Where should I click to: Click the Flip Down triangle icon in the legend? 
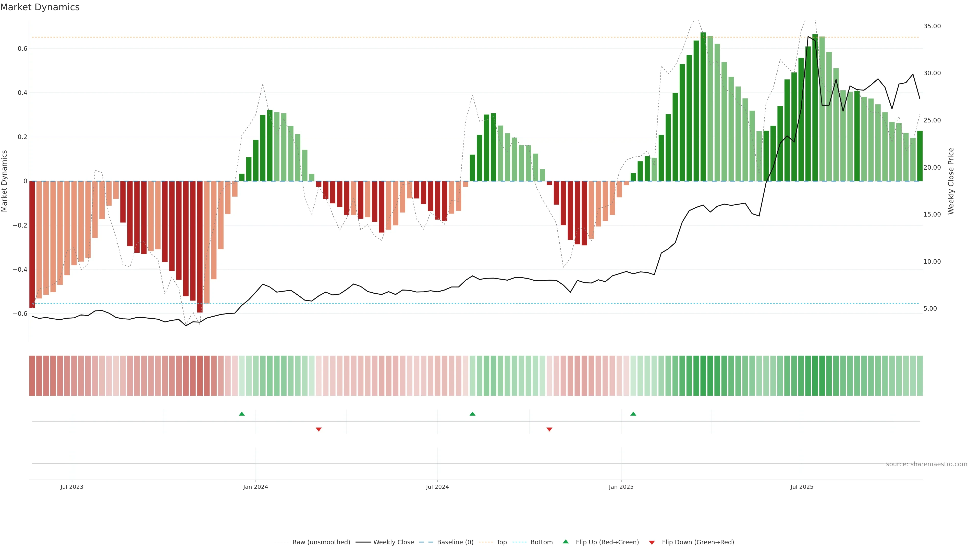(x=652, y=543)
